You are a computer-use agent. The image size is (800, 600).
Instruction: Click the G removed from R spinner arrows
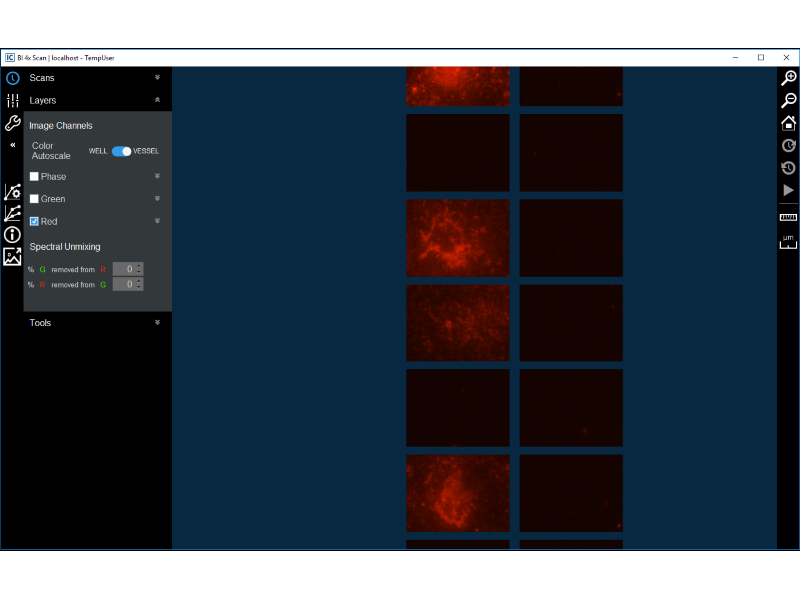coord(139,269)
